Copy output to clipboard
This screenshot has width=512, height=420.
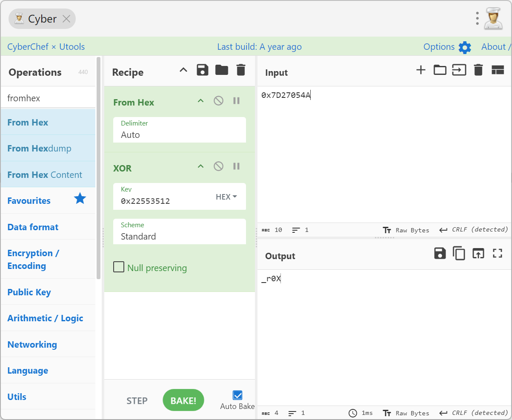point(459,254)
